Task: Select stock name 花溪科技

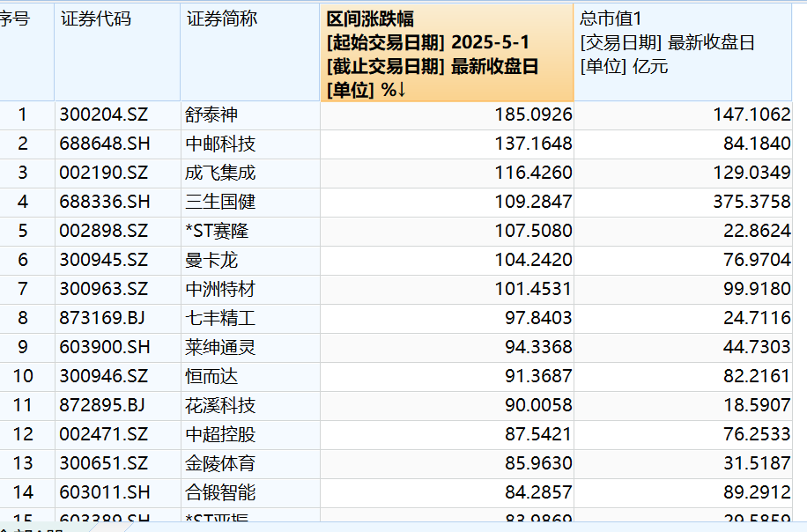Action: [220, 405]
